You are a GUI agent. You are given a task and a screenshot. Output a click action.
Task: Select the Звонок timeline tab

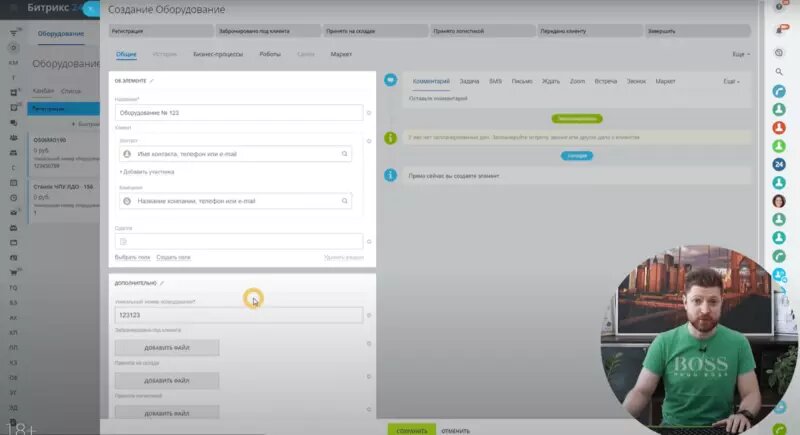(636, 82)
